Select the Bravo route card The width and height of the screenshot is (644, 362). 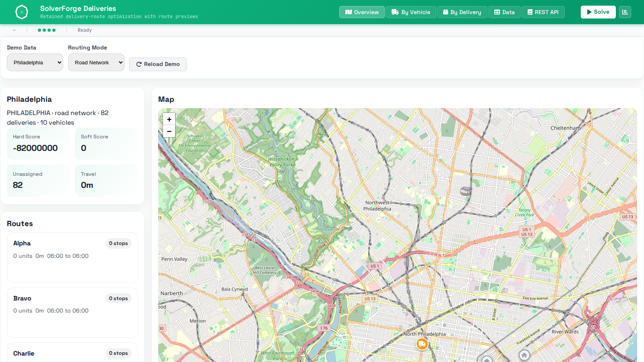point(72,313)
